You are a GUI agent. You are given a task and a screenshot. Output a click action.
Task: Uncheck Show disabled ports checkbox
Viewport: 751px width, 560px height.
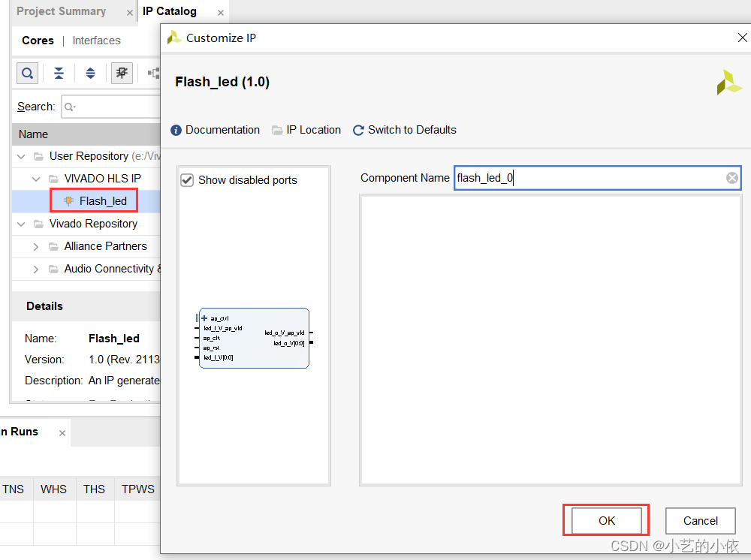pos(187,180)
